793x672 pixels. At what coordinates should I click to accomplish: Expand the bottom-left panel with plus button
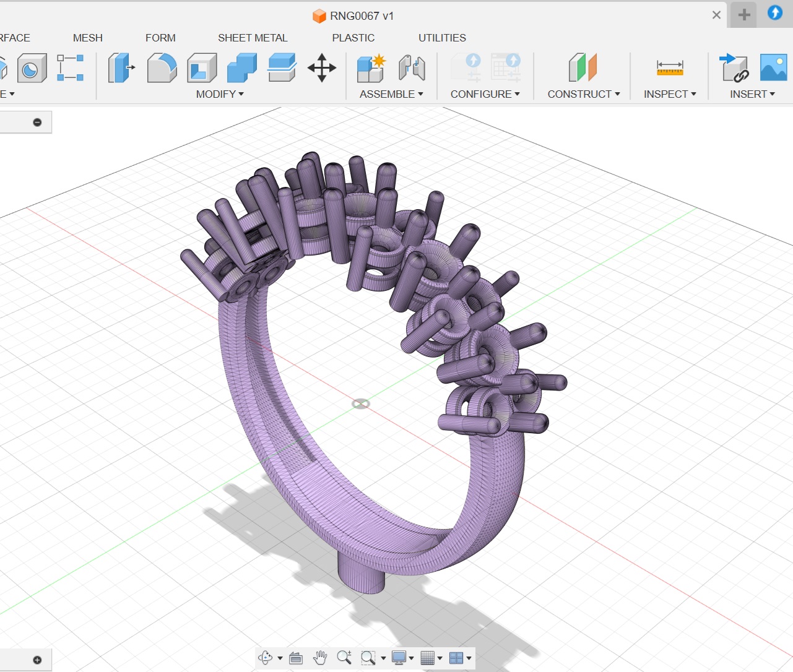point(37,660)
